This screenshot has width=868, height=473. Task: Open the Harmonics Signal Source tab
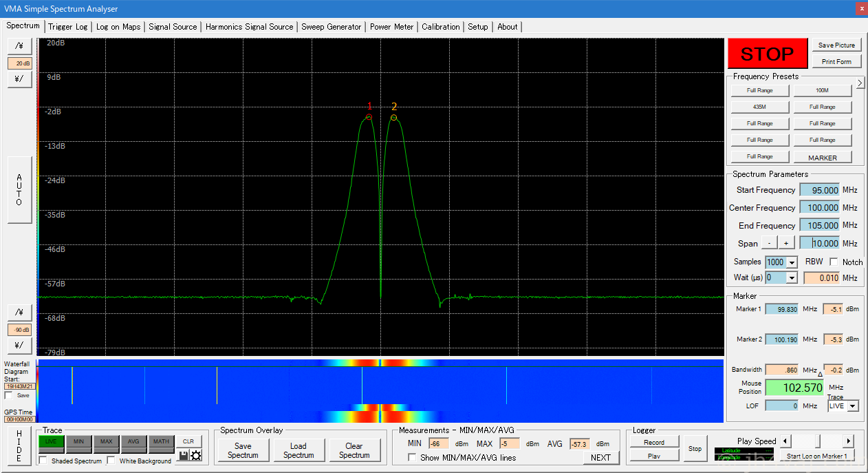coord(249,27)
